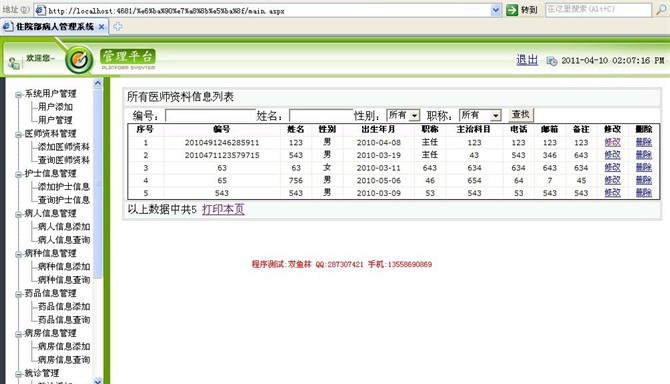The width and height of the screenshot is (670, 384).
Task: Open 查询护士信息 in the sidebar
Action: point(64,200)
